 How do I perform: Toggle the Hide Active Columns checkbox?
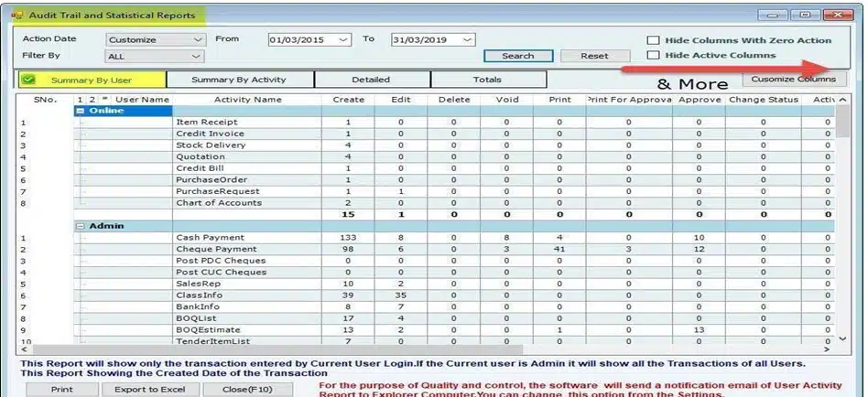tap(653, 56)
